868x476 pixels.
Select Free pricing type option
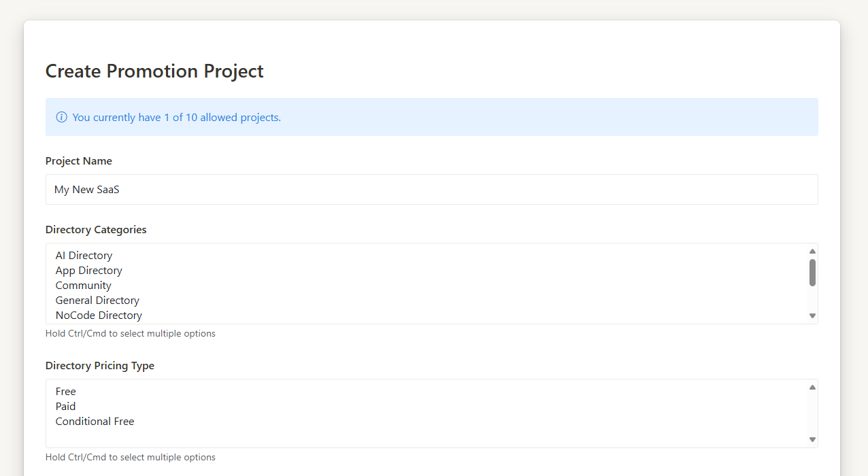coord(427,392)
